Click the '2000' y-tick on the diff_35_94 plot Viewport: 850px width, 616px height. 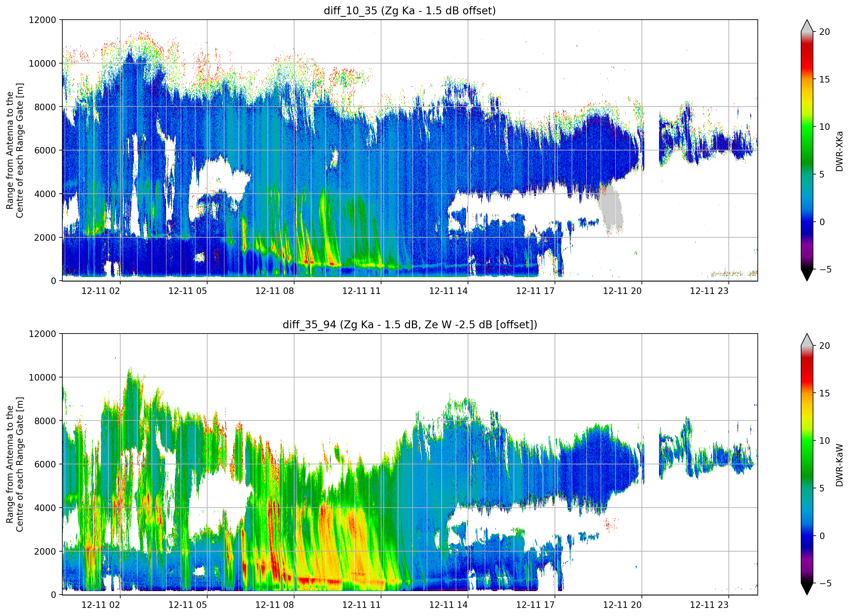coord(45,551)
